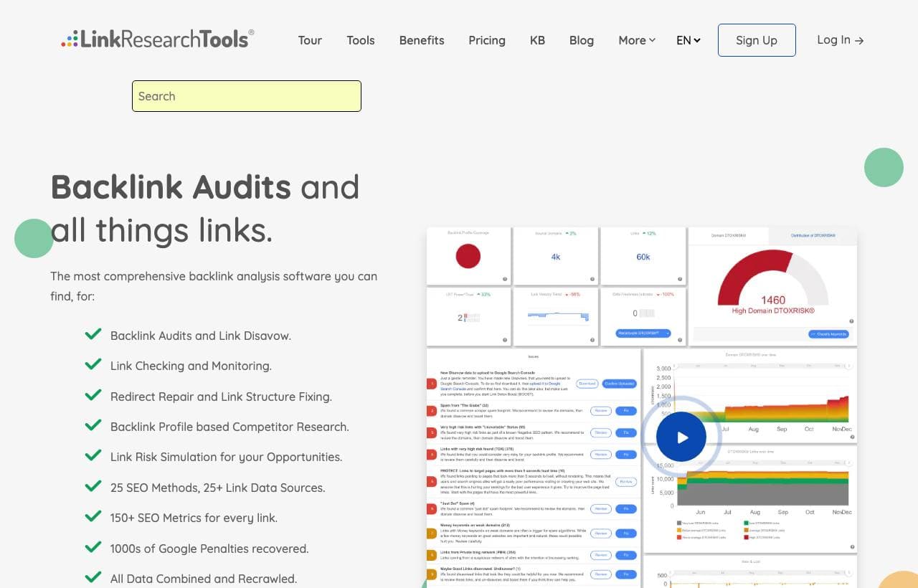Open the Tools menu item
This screenshot has width=918, height=588.
pyautogui.click(x=361, y=40)
